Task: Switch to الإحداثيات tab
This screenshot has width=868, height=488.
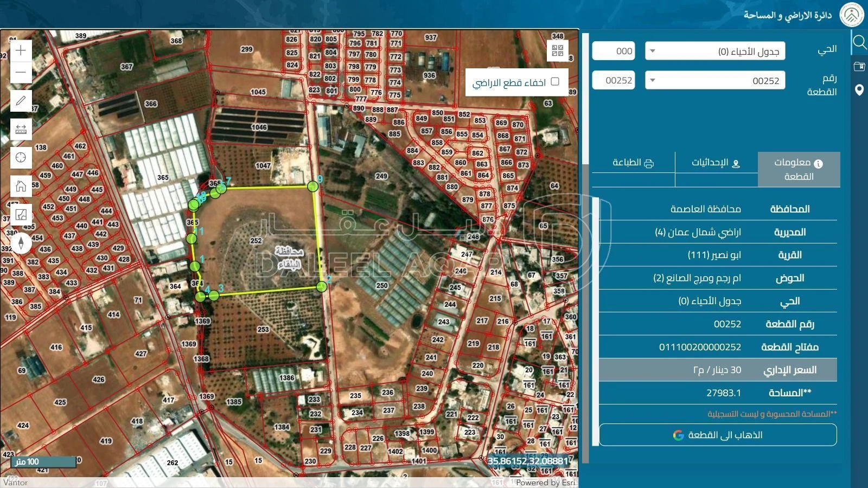Action: coord(716,163)
